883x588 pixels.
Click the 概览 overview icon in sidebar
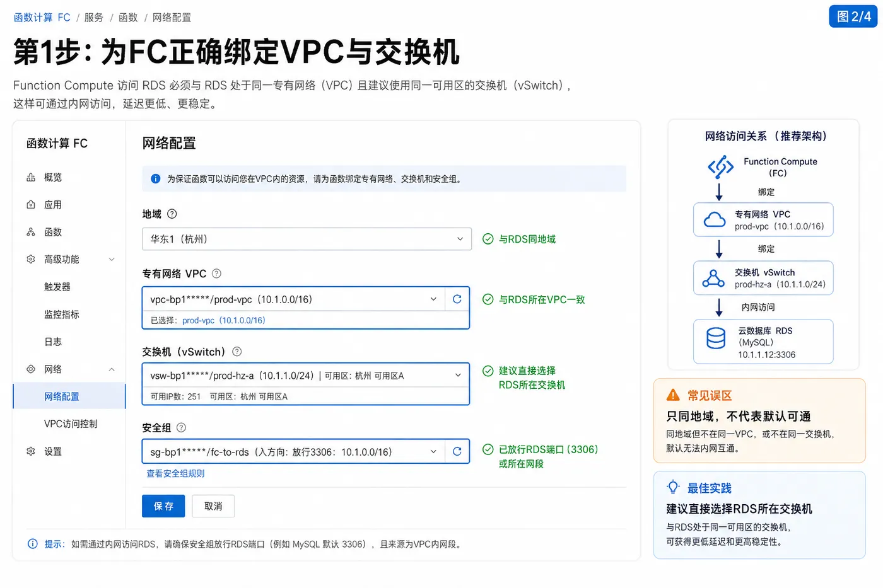(x=31, y=178)
